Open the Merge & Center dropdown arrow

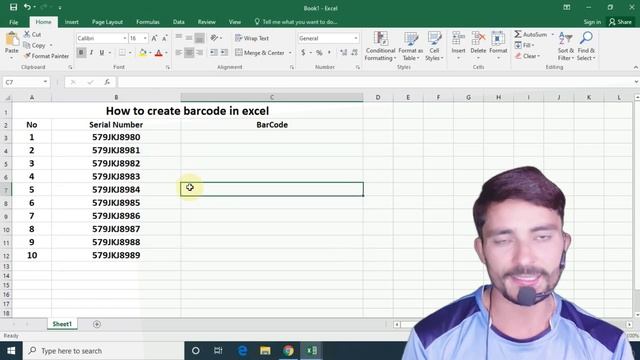click(290, 53)
